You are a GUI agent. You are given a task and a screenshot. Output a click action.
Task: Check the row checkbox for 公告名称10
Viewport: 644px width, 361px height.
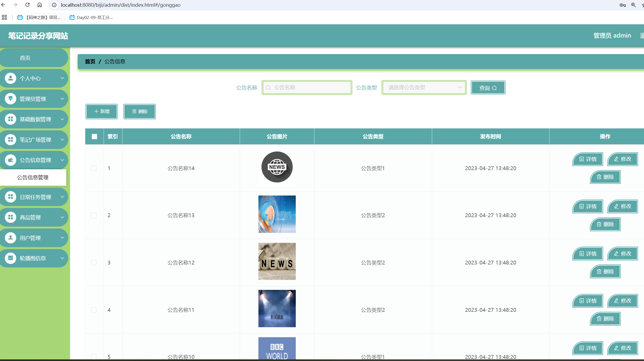click(94, 357)
